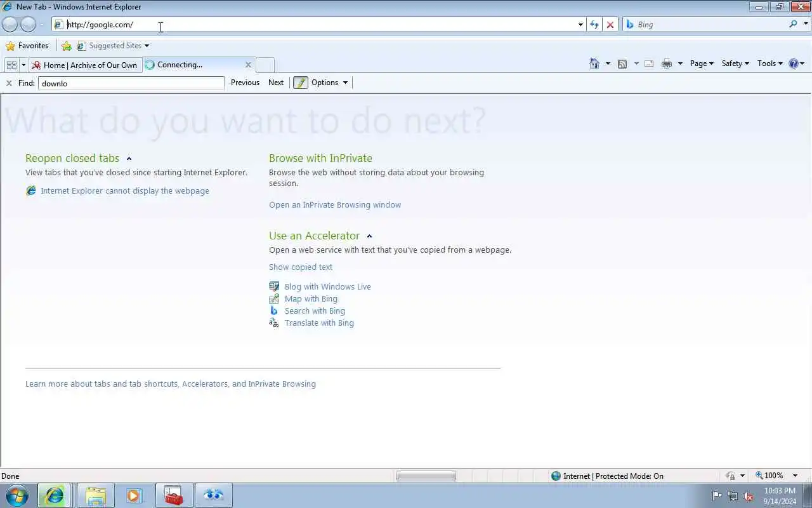Screen dimensions: 812x508
Task: Close the Find bar with X
Action: tap(9, 83)
